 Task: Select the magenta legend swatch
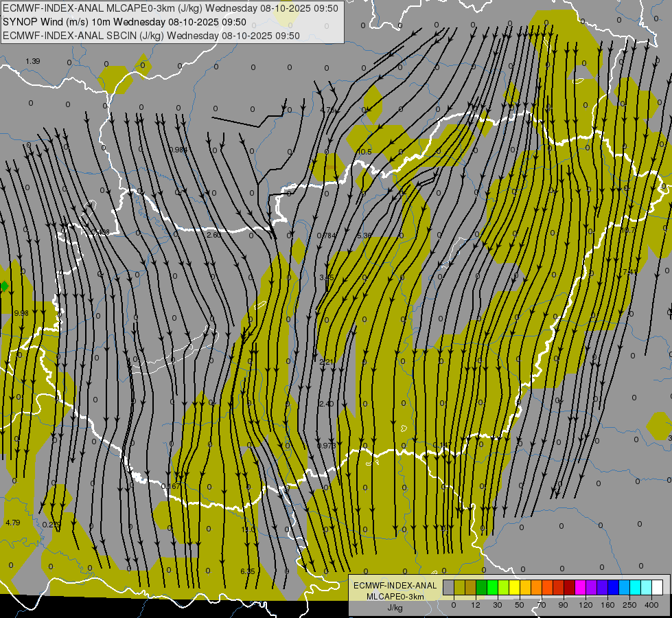[x=581, y=587]
